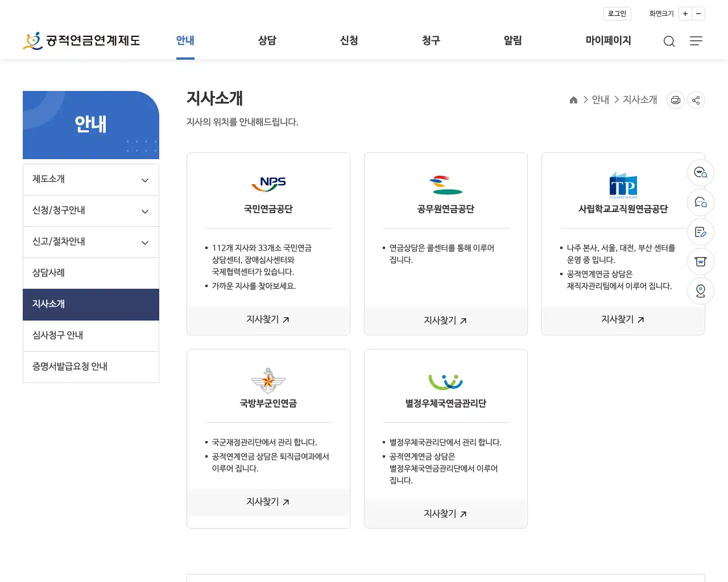
Task: Expand the 신고/절차안내 sidebar section
Action: pos(90,242)
